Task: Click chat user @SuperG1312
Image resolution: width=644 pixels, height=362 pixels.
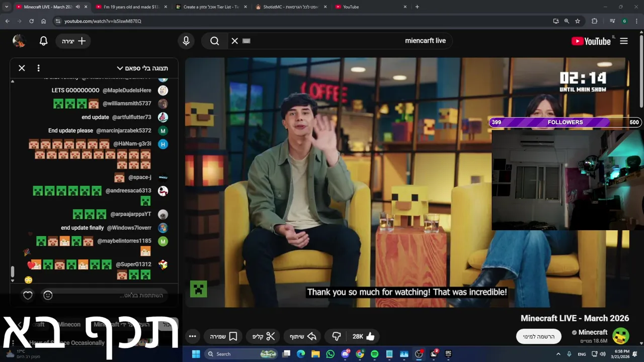Action: coord(133,264)
